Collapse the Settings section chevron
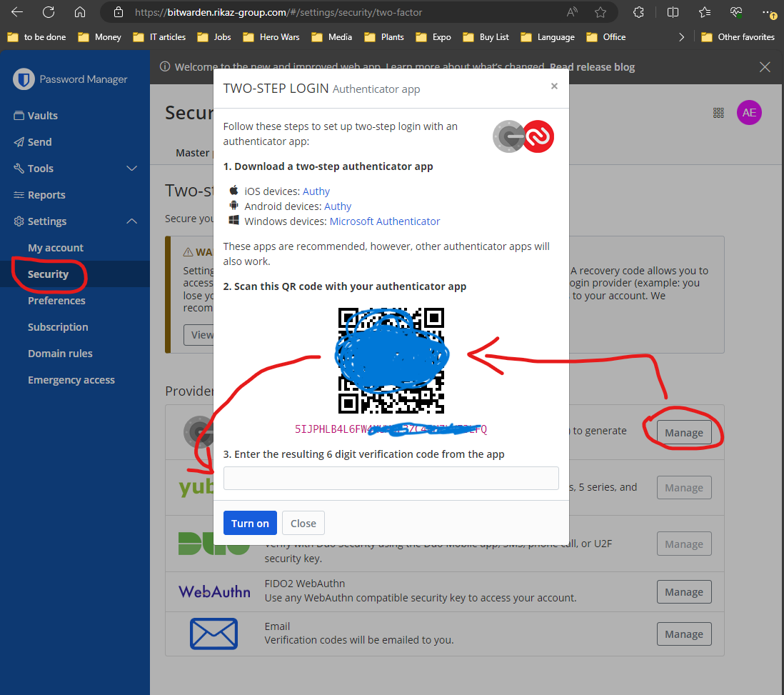 (x=132, y=221)
